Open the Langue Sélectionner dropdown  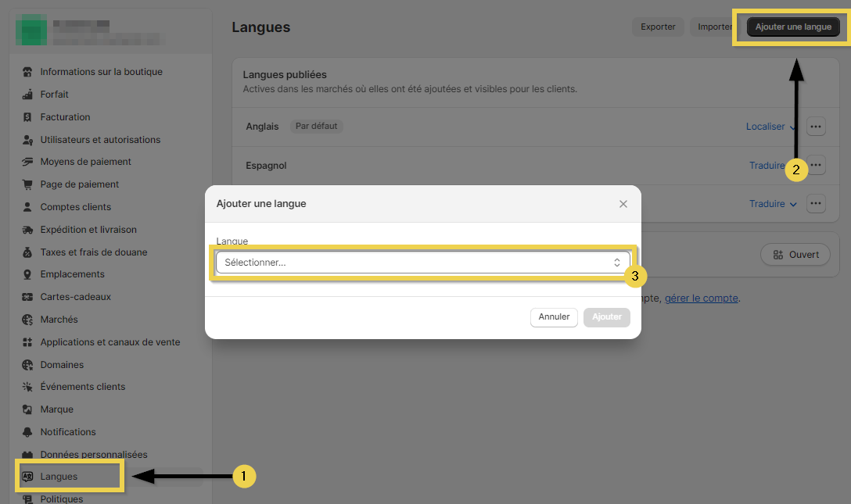pos(422,263)
